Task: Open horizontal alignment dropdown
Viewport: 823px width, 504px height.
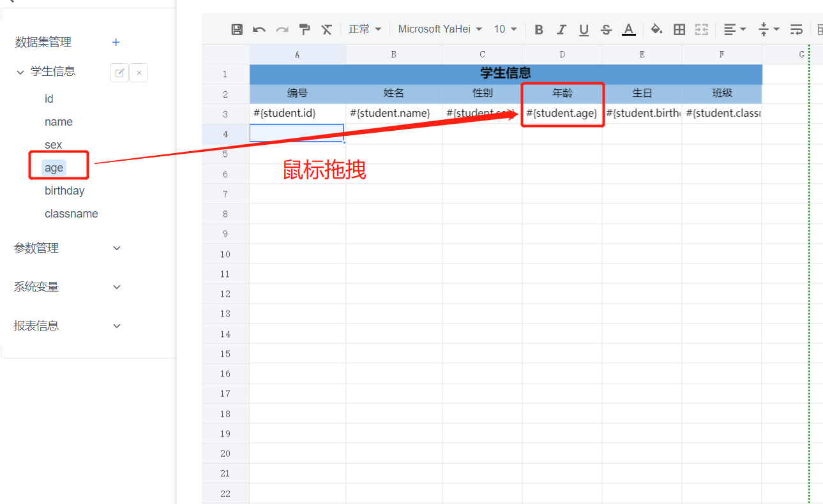Action: point(736,29)
